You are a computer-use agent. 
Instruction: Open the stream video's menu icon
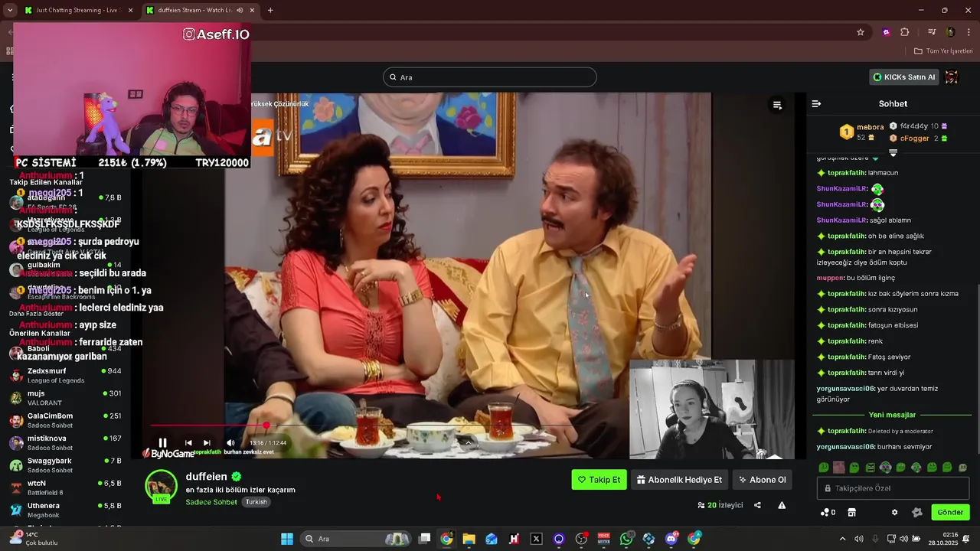777,105
